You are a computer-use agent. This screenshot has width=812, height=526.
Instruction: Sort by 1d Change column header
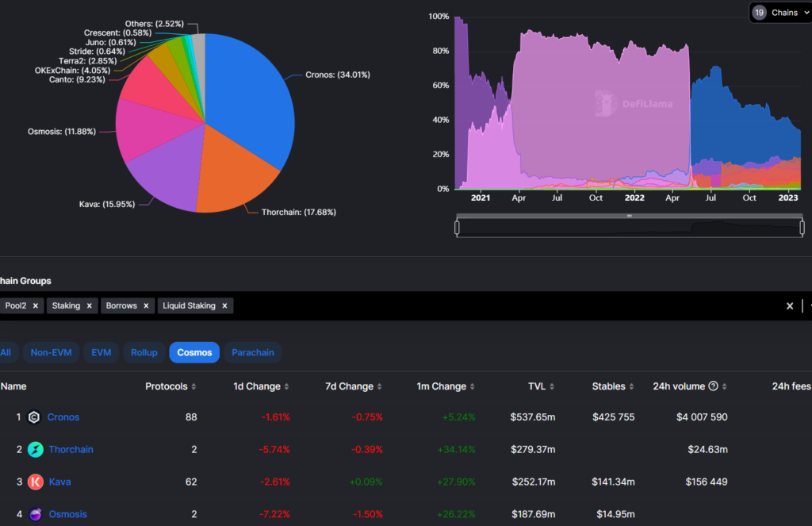point(256,386)
